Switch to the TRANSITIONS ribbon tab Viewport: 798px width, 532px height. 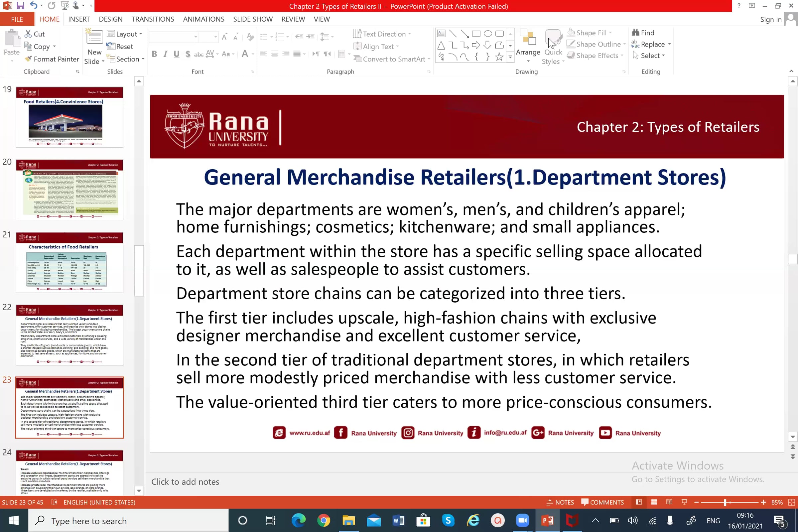click(x=153, y=19)
